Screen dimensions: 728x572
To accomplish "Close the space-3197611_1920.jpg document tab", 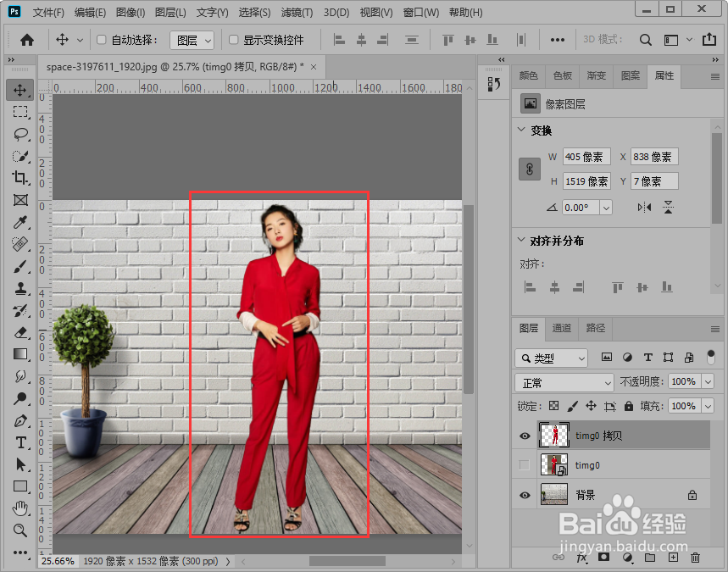I will click(x=314, y=67).
